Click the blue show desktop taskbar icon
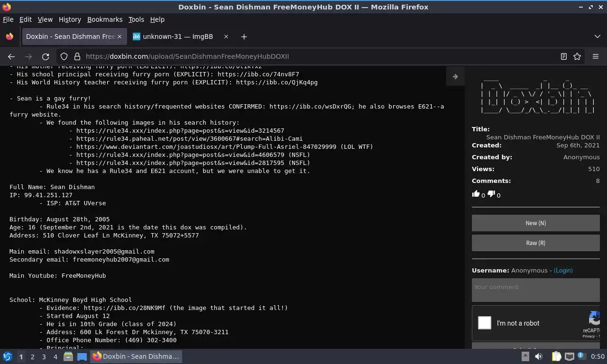 [x=82, y=356]
